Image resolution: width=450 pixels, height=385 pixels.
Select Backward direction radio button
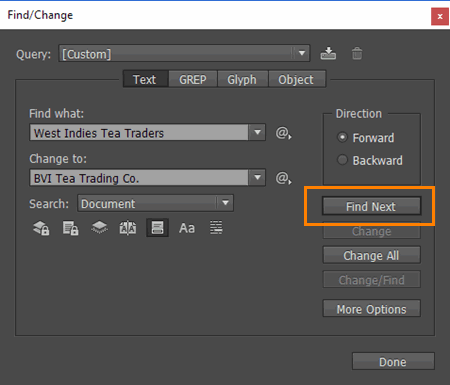(x=342, y=160)
